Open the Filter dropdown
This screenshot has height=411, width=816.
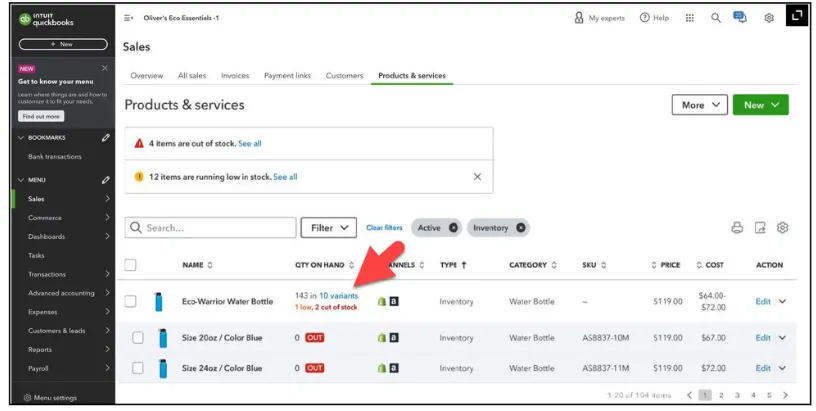coord(328,227)
